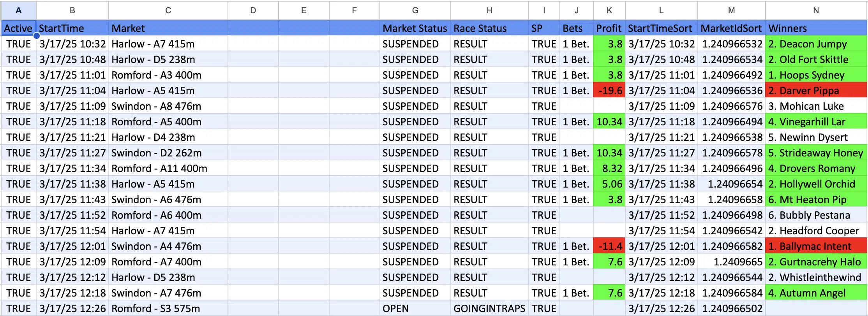Viewport: 868px width, 316px height.
Task: Click red profit cell showing -19.6
Action: [x=609, y=90]
